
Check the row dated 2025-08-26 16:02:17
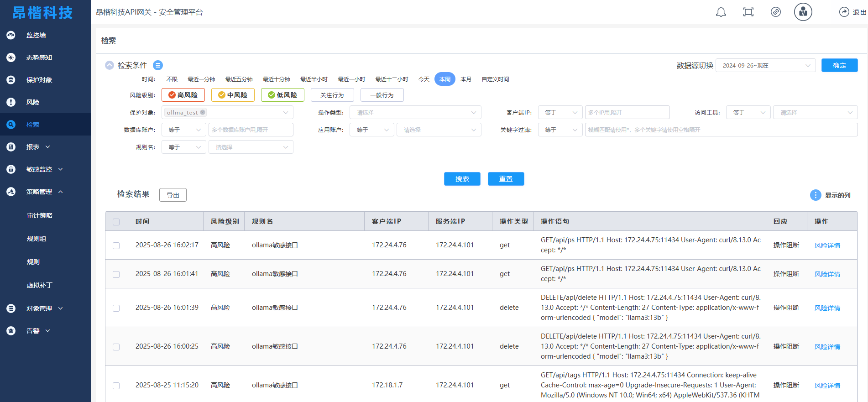(116, 245)
